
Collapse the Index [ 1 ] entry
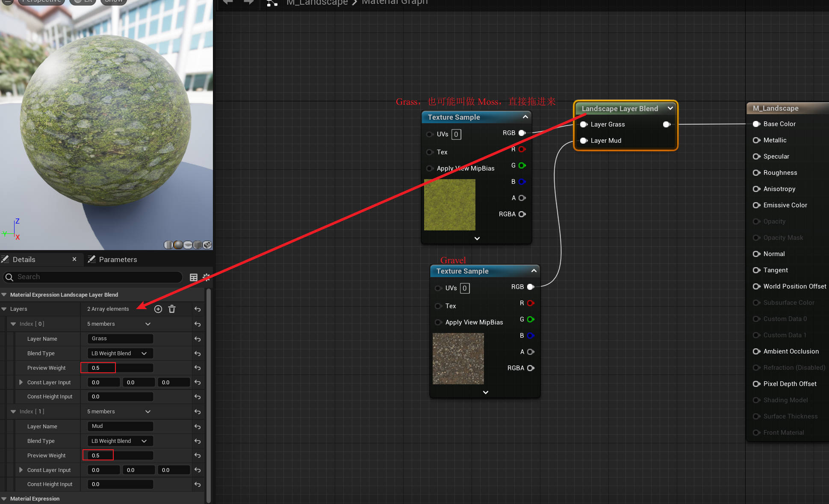[x=13, y=412]
